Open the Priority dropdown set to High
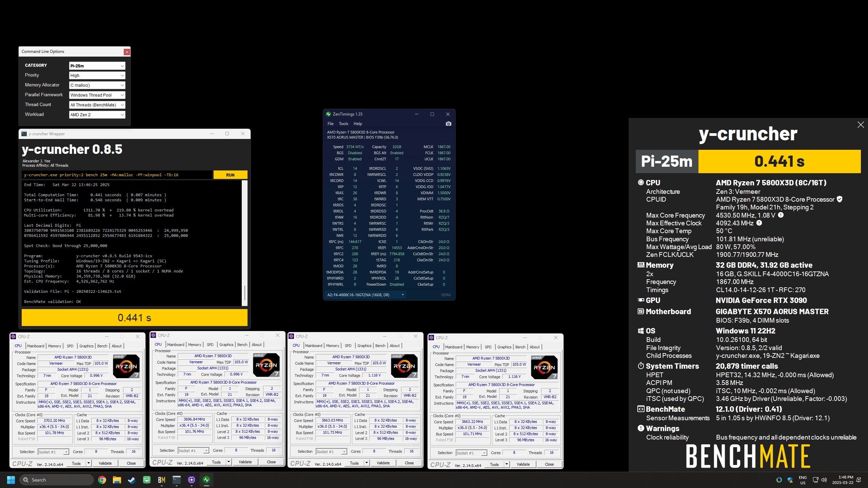The height and width of the screenshot is (488, 868). 97,75
